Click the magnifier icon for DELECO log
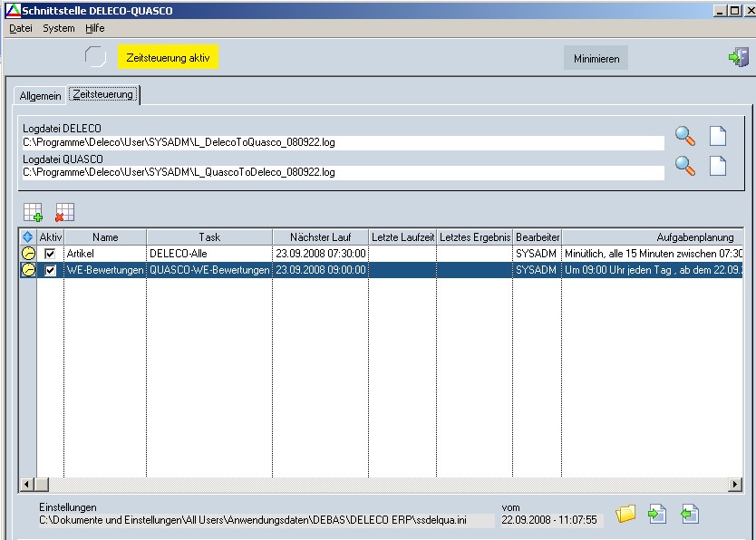The width and height of the screenshot is (756, 540). point(685,136)
